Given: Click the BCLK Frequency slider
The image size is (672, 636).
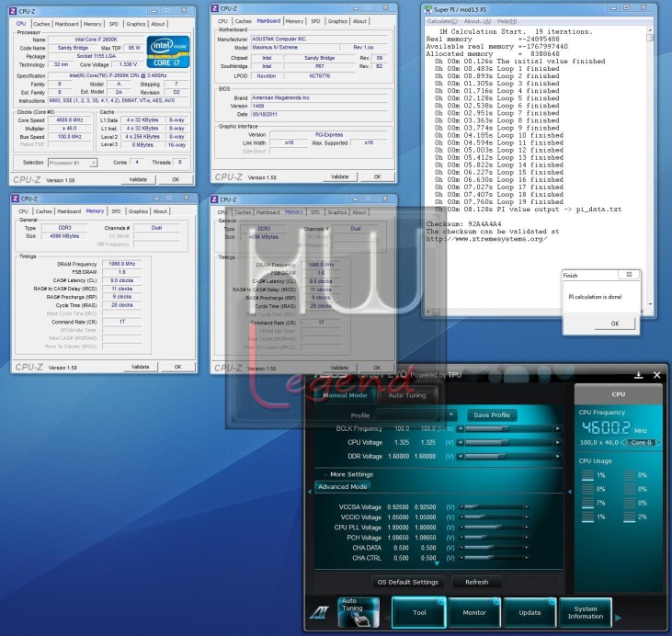Looking at the screenshot, I should (508, 428).
